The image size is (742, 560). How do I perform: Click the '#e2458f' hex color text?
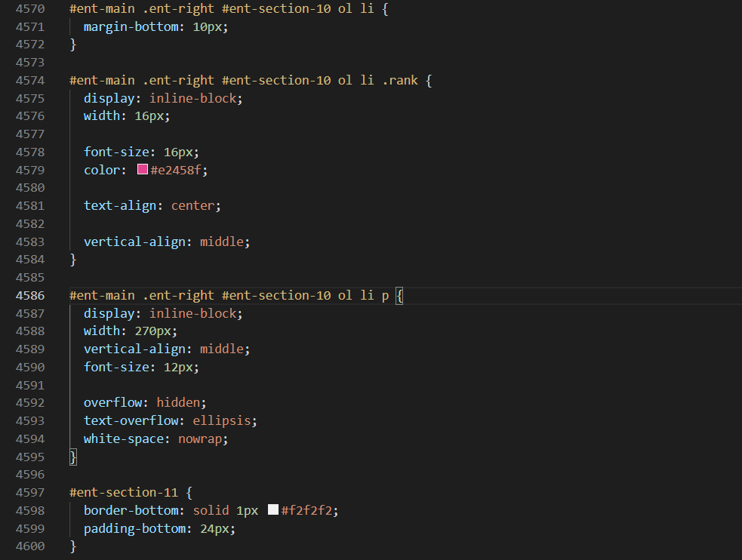click(176, 170)
